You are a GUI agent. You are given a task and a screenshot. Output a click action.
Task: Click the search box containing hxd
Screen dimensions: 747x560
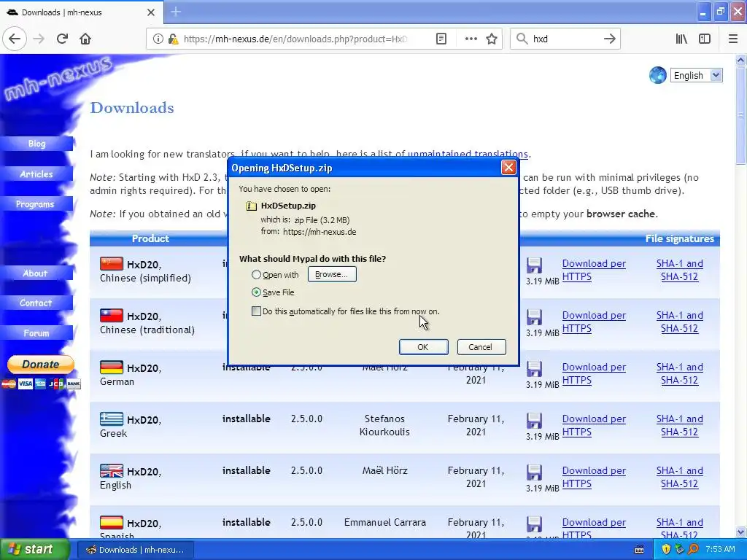[x=565, y=39]
